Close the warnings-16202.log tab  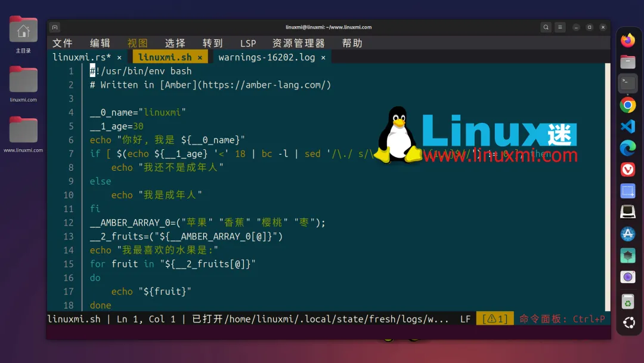tap(323, 57)
